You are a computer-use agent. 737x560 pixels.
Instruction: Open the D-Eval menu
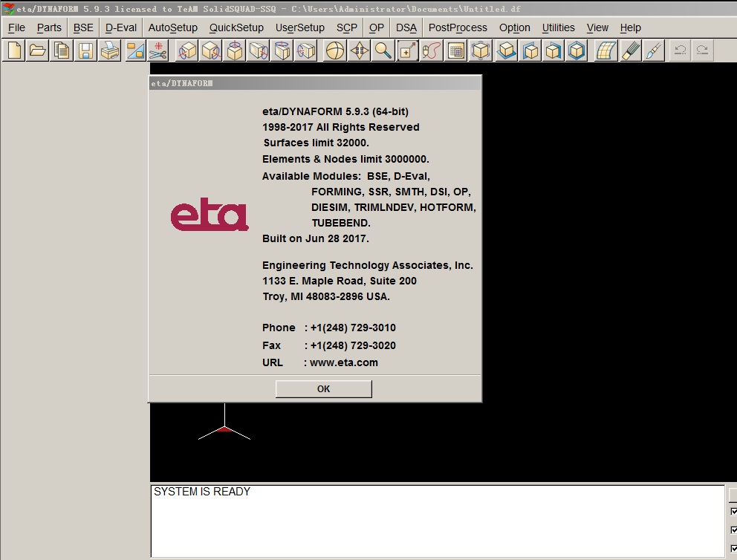coord(121,27)
